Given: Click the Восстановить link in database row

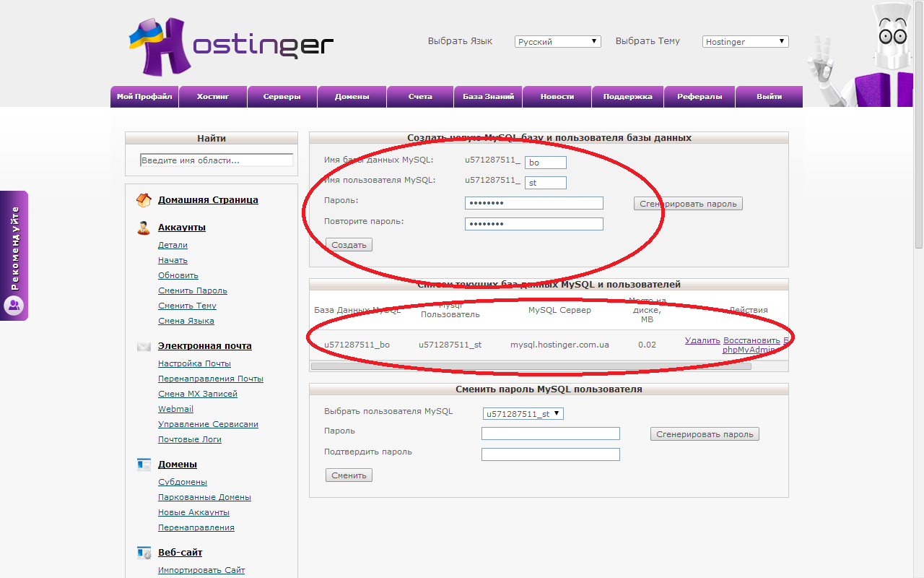Looking at the screenshot, I should tap(751, 340).
